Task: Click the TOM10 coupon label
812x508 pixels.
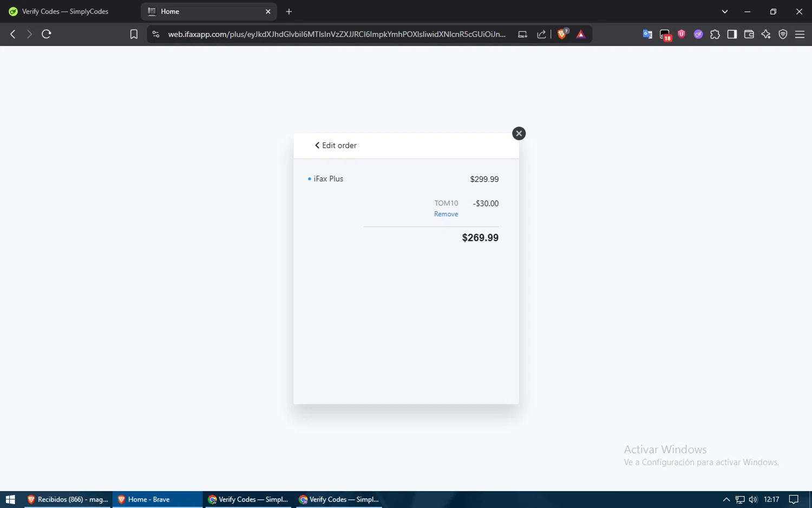Action: pos(446,203)
